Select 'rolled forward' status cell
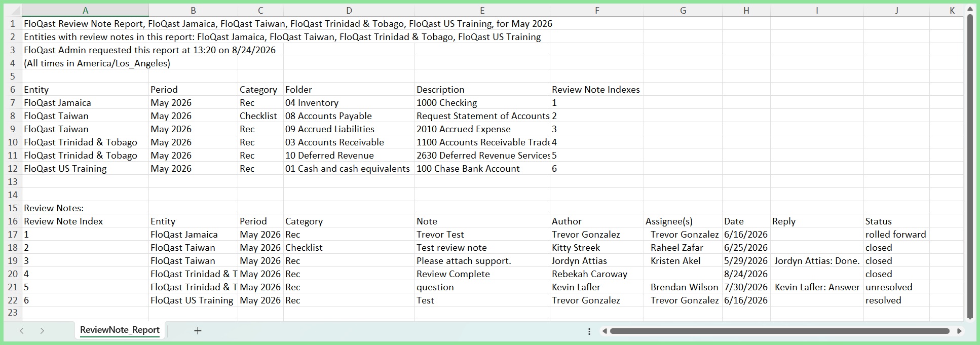The height and width of the screenshot is (345, 980). (x=896, y=235)
